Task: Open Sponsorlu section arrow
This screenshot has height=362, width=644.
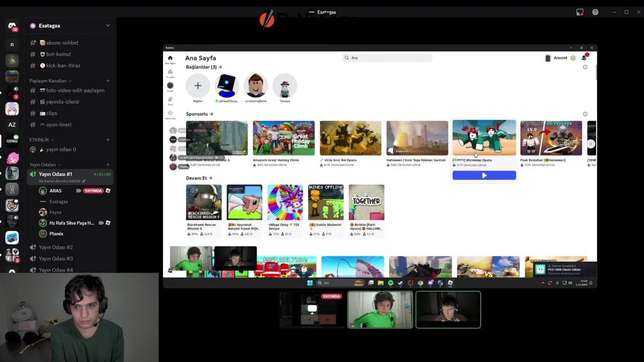Action: [211, 114]
